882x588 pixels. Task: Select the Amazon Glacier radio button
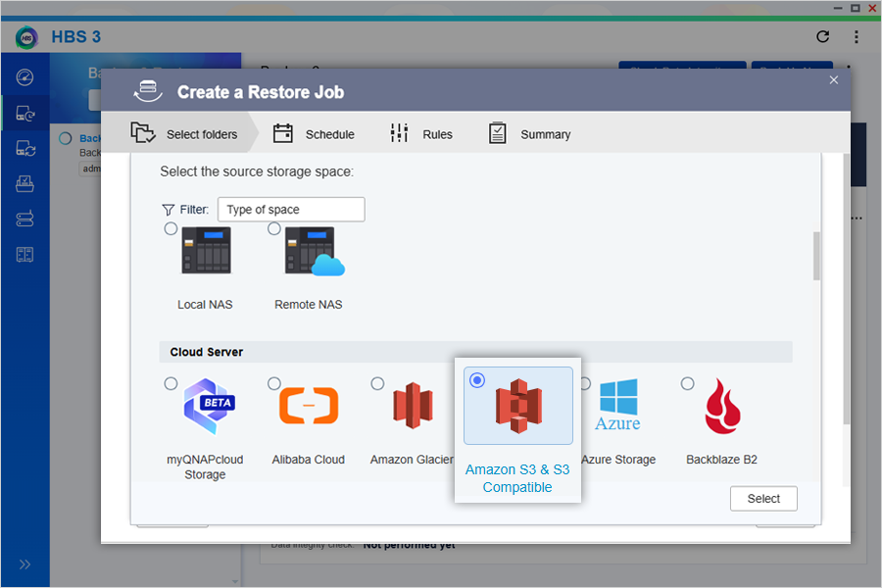377,384
